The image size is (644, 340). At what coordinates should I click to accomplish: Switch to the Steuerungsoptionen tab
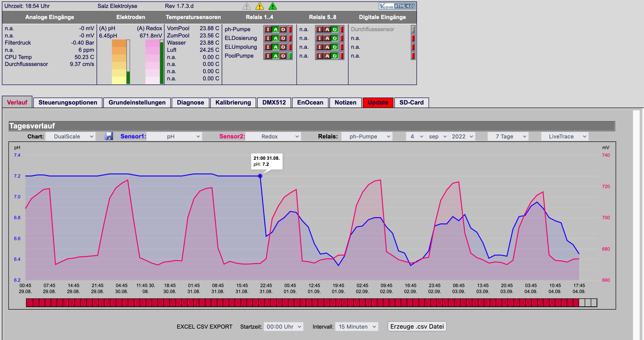click(x=68, y=102)
